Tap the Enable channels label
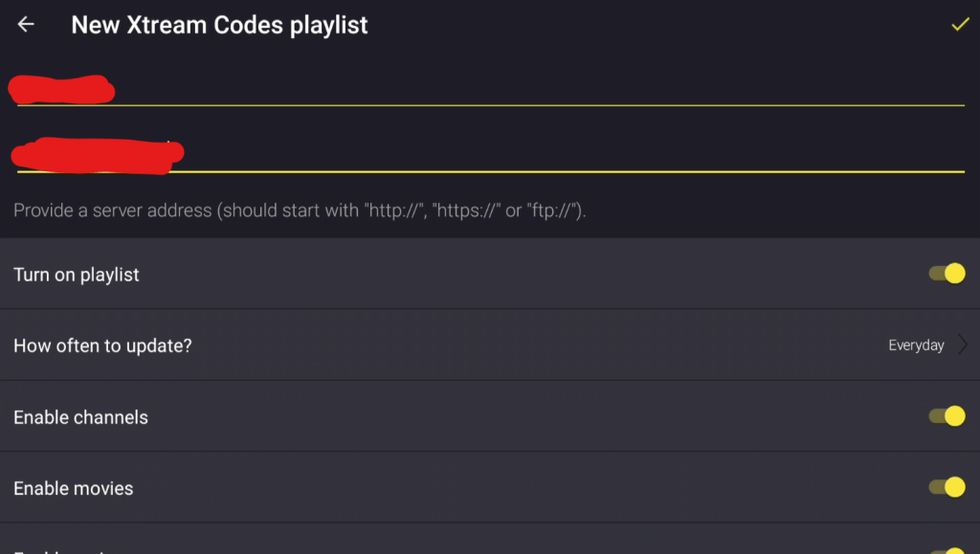The height and width of the screenshot is (554, 980). coord(80,417)
